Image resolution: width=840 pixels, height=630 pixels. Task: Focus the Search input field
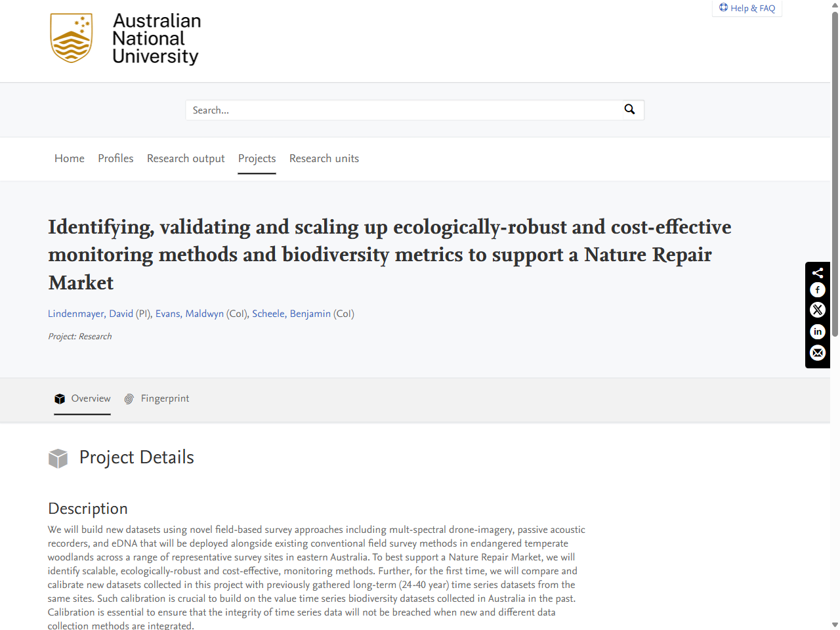(x=404, y=110)
